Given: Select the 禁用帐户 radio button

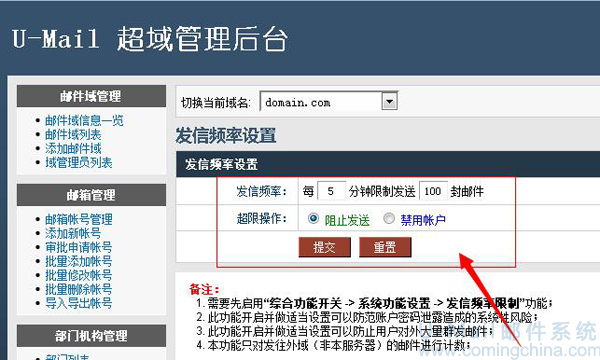Looking at the screenshot, I should [389, 218].
